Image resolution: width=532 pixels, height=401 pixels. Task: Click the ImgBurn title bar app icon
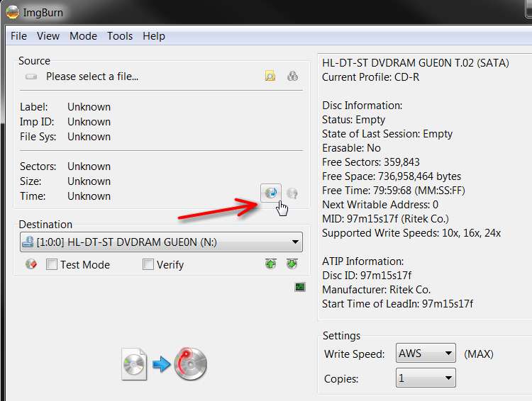(x=13, y=13)
